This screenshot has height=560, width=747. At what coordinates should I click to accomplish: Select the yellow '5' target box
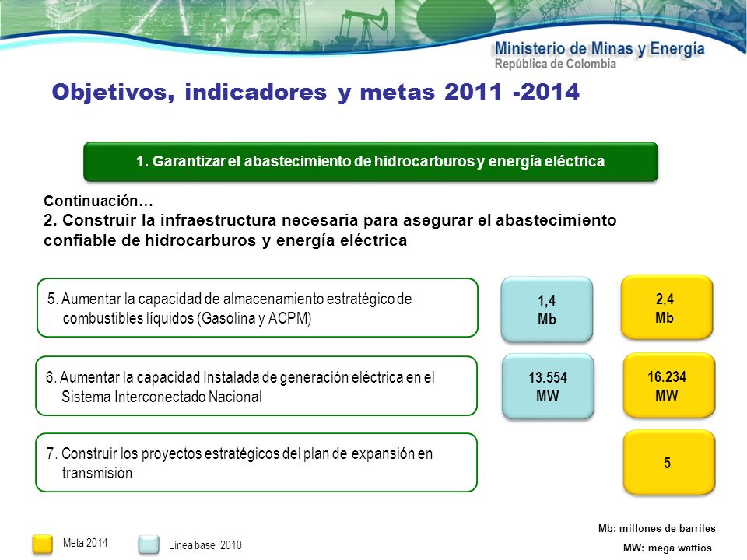(x=669, y=462)
